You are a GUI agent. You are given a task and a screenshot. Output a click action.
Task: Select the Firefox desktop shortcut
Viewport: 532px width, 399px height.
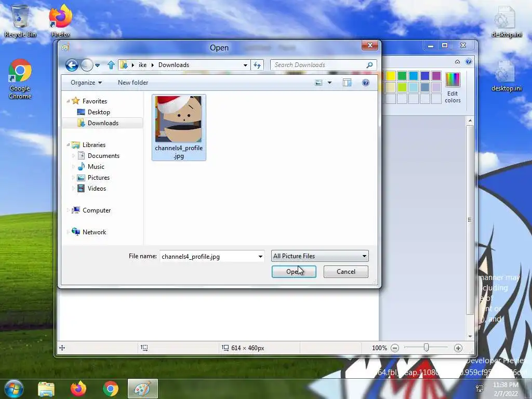point(60,21)
